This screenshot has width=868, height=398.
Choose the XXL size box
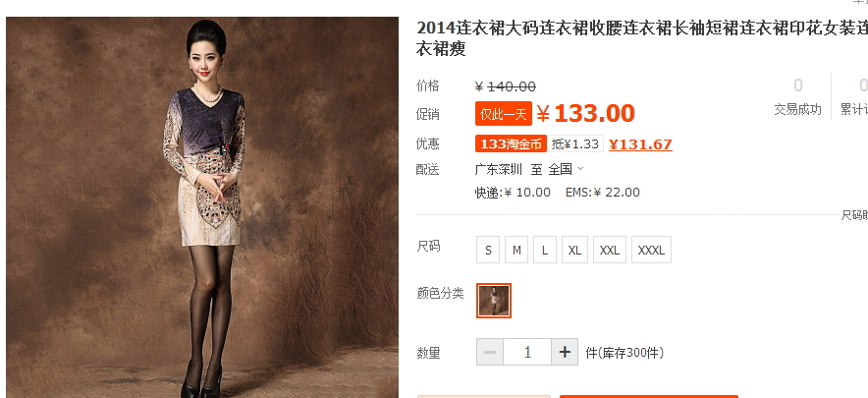point(610,250)
